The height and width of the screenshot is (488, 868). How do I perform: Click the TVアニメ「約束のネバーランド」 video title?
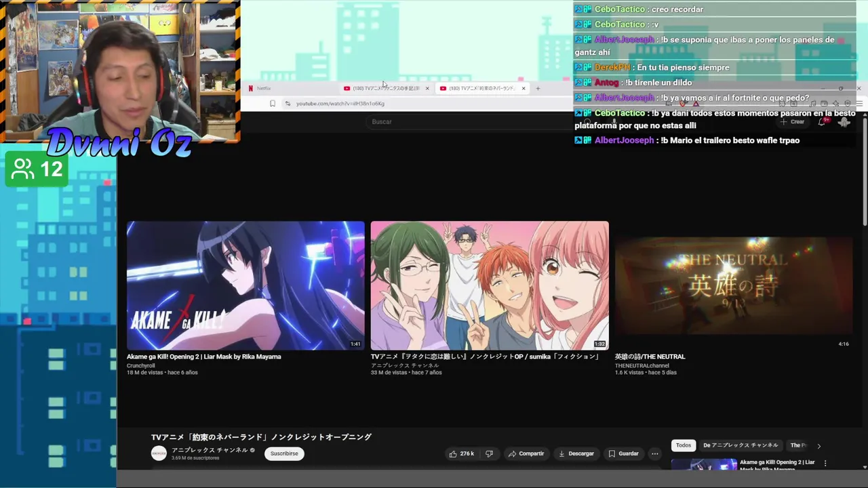point(261,437)
